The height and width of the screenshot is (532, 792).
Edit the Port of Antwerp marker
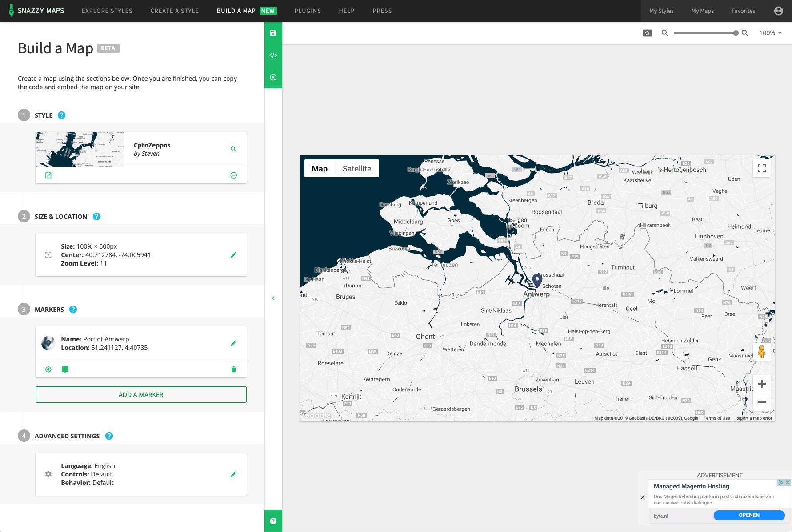[233, 343]
